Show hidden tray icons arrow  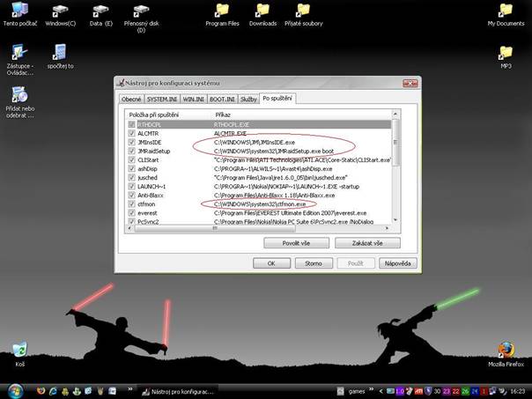[381, 392]
